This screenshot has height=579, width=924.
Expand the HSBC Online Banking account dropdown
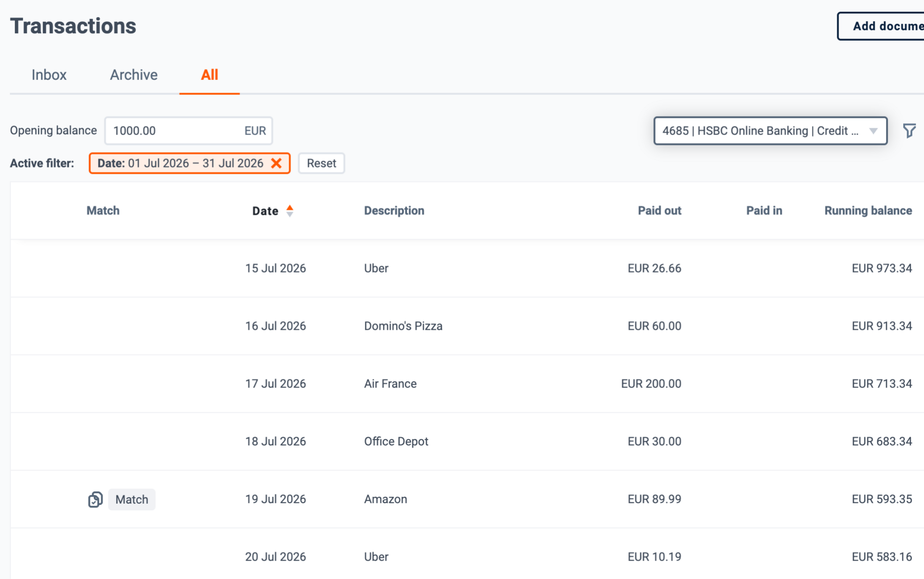click(770, 131)
